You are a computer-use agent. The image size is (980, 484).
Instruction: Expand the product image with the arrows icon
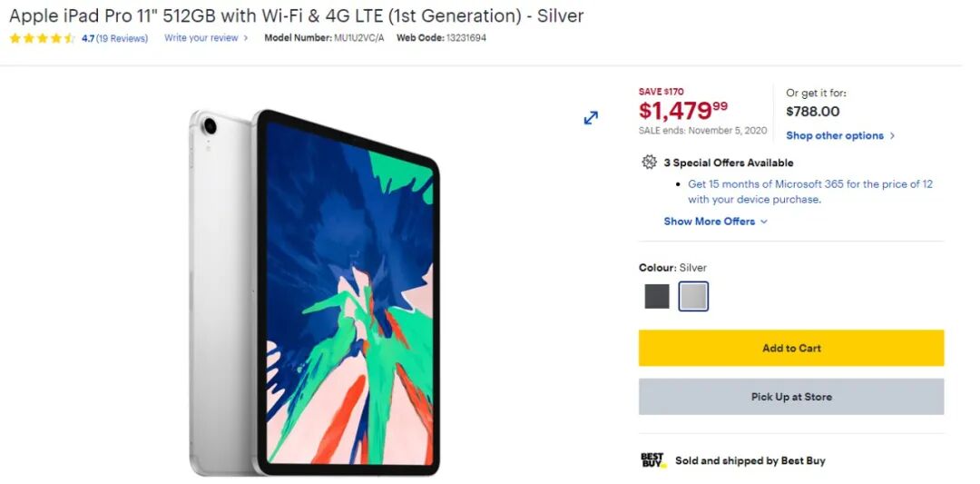pyautogui.click(x=591, y=117)
